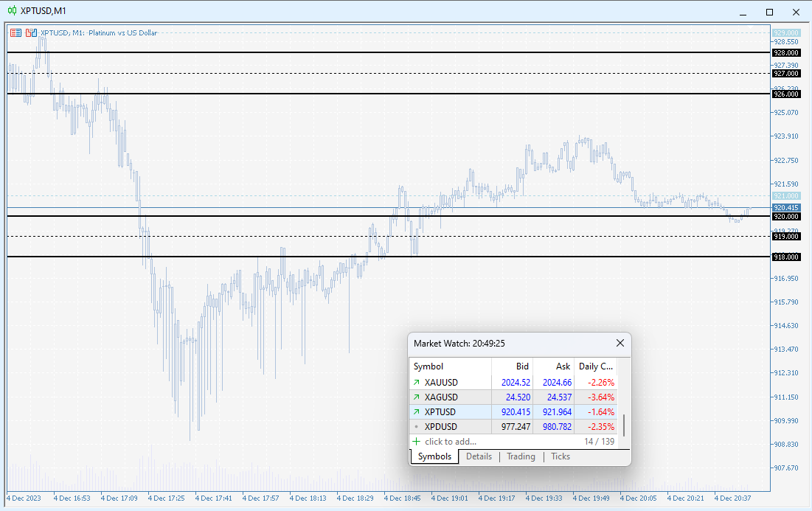Click the Market Watch vertical scrollbar
Image resolution: width=812 pixels, height=511 pixels.
[624, 425]
